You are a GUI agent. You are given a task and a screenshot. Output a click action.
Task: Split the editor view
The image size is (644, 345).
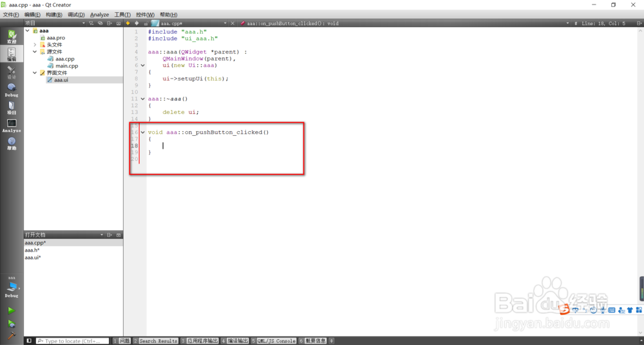pos(639,23)
